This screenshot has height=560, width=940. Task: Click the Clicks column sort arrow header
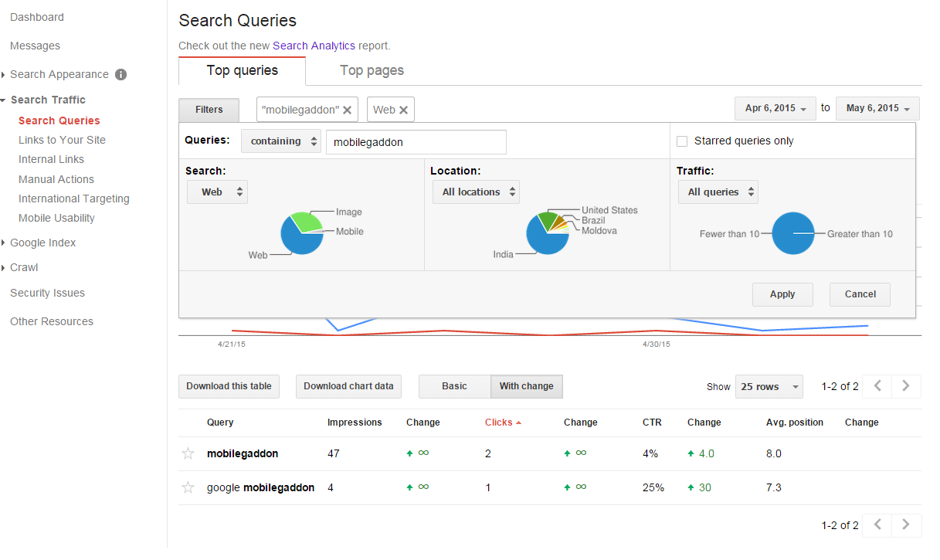click(x=503, y=423)
